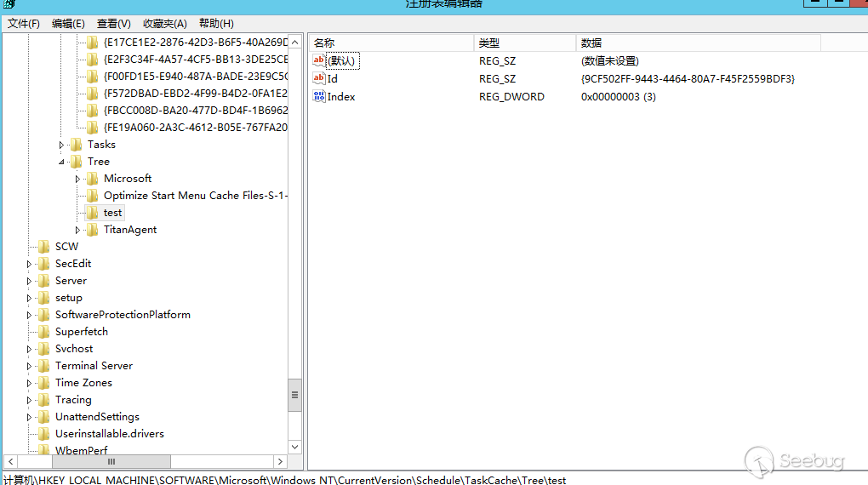The image size is (868, 485).
Task: Select the Terminal Server key label
Action: 94,366
